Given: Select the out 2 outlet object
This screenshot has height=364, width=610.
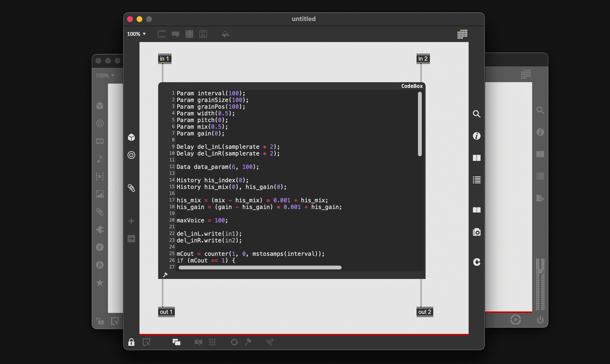Looking at the screenshot, I should [x=425, y=312].
